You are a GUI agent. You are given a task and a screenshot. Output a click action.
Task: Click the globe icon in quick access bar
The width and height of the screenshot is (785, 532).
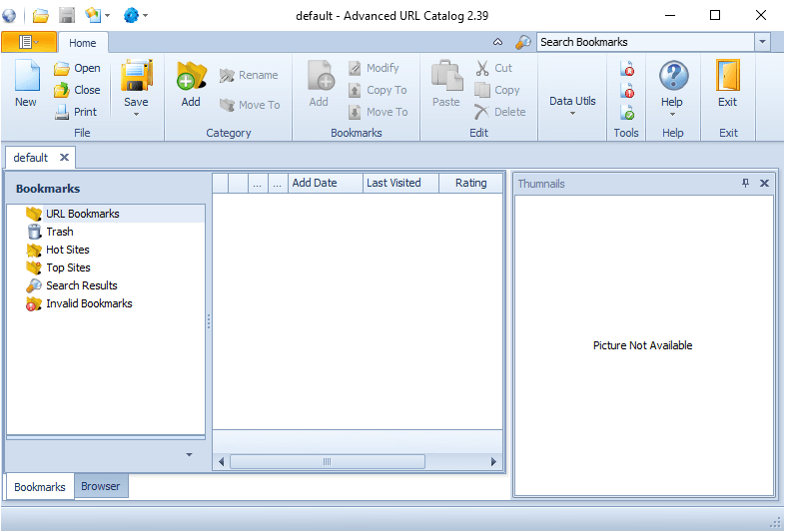pyautogui.click(x=9, y=16)
